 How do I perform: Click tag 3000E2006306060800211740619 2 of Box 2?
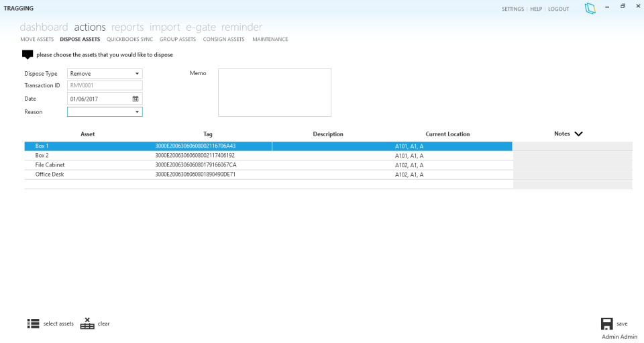195,156
